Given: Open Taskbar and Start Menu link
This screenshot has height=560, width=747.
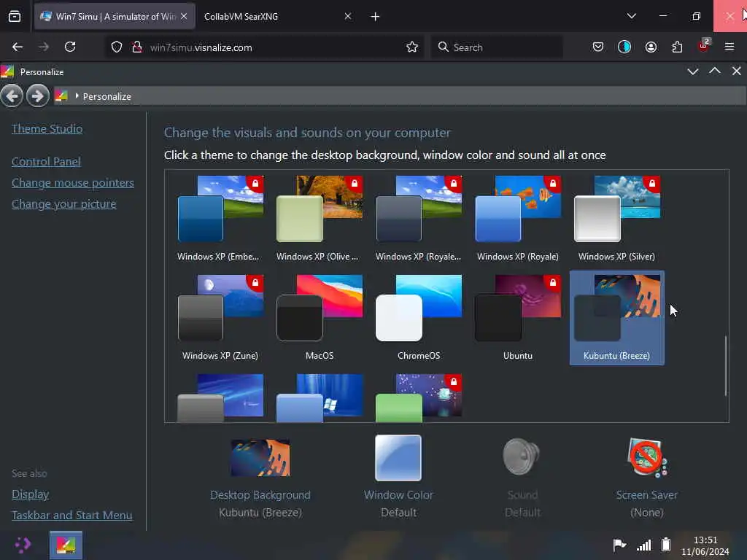Looking at the screenshot, I should 72,516.
